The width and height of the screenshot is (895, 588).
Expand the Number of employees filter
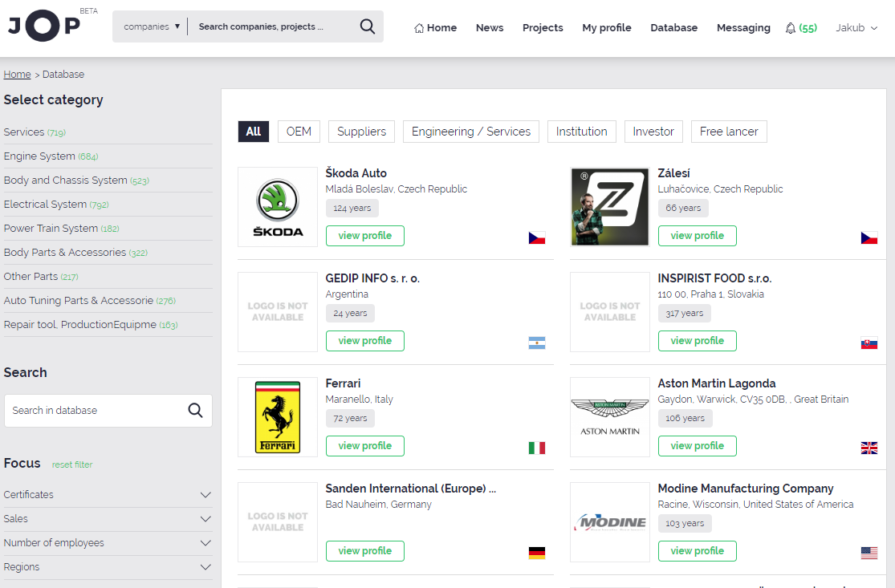[x=108, y=543]
